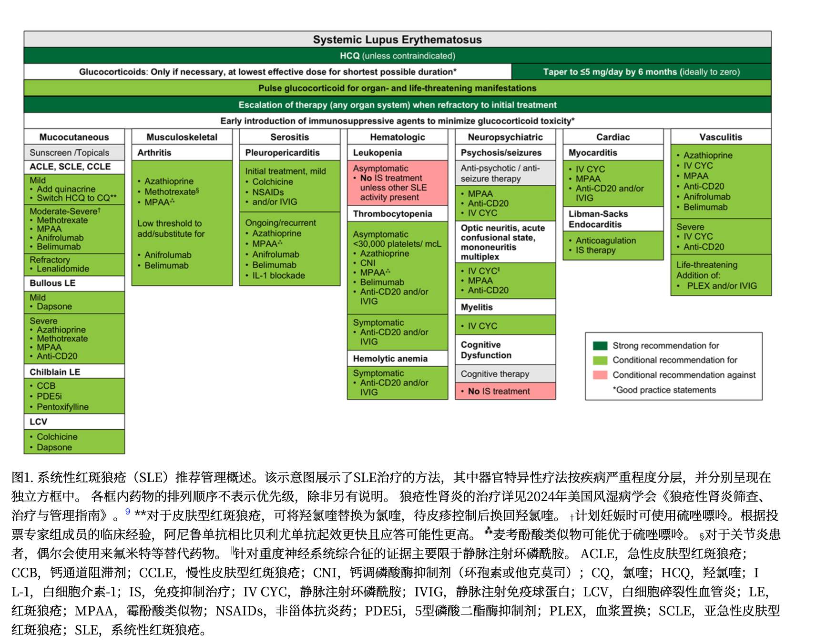Select the Hematologic column header

(x=397, y=137)
